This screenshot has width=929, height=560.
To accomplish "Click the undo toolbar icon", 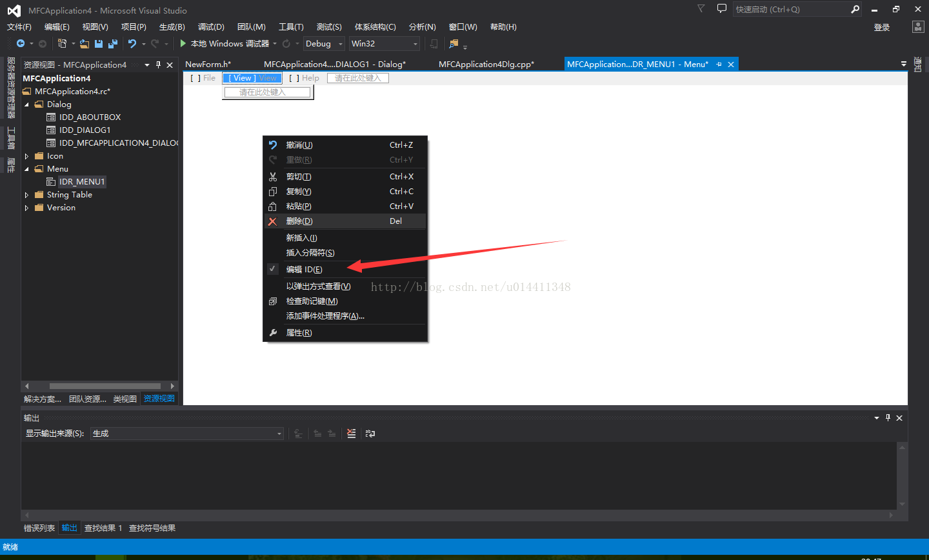I will pos(132,43).
